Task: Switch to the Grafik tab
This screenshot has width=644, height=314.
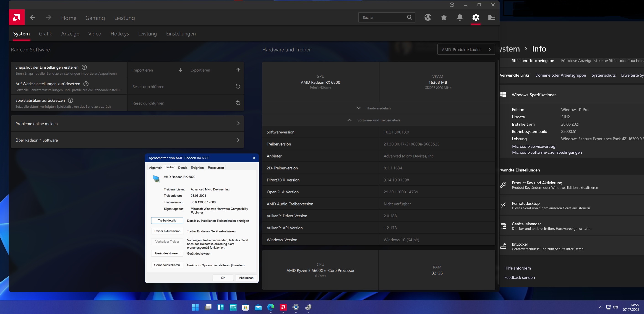Action: pyautogui.click(x=45, y=34)
